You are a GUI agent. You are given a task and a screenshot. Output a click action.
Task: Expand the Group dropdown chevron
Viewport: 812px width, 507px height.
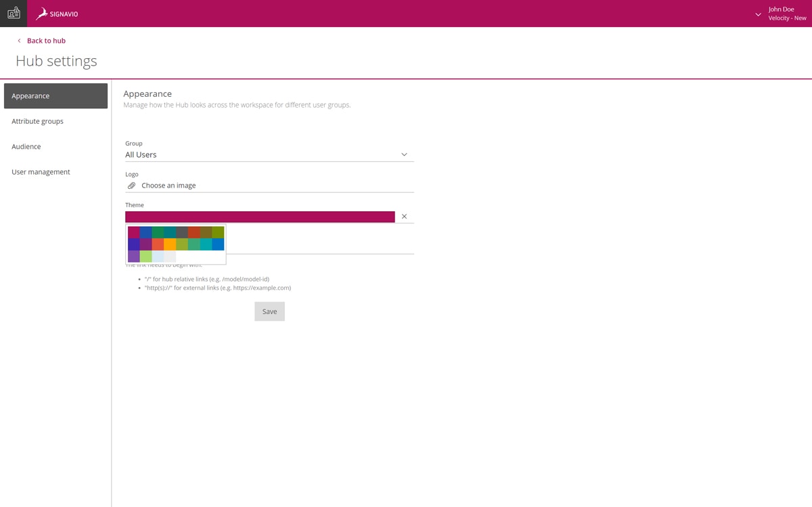[404, 154]
